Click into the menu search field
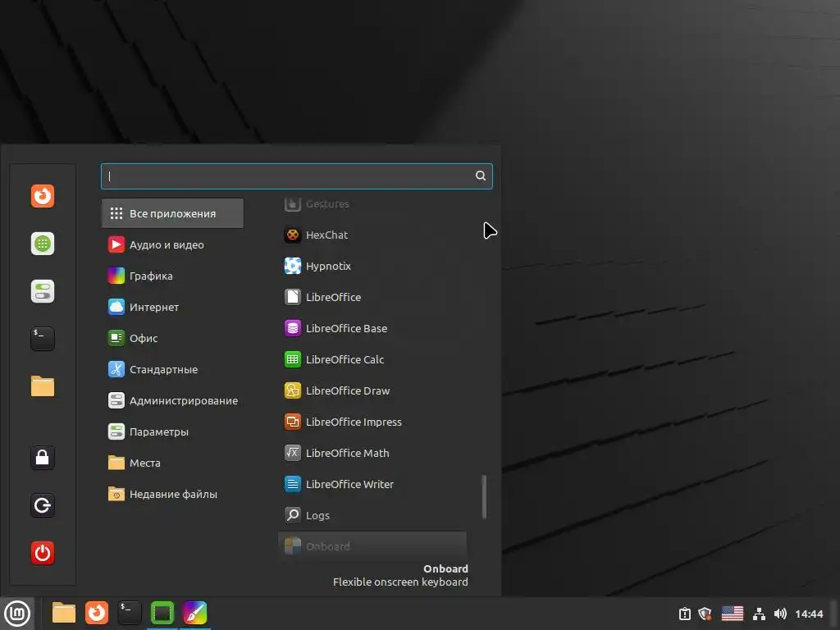The width and height of the screenshot is (840, 630). 297,176
